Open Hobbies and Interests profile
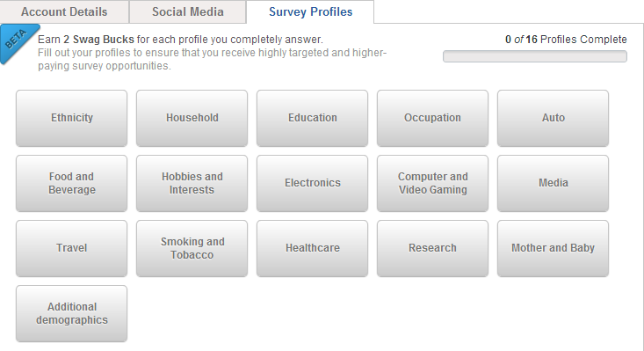The height and width of the screenshot is (351, 644). pos(192,183)
